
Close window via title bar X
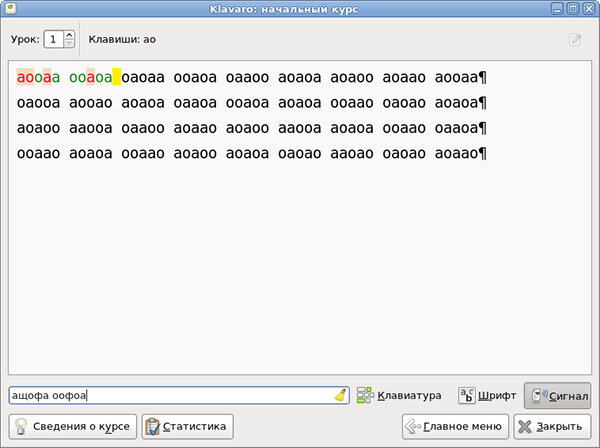(x=589, y=8)
